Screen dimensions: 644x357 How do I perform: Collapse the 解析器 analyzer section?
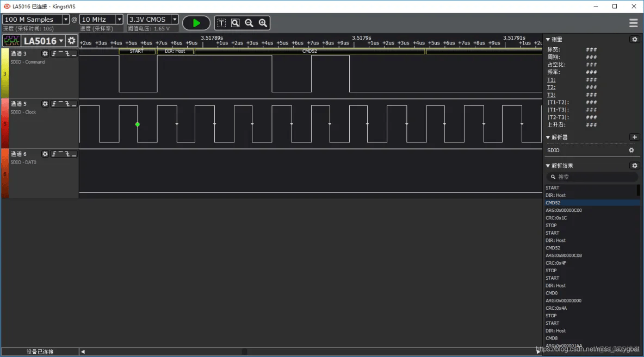(x=548, y=137)
